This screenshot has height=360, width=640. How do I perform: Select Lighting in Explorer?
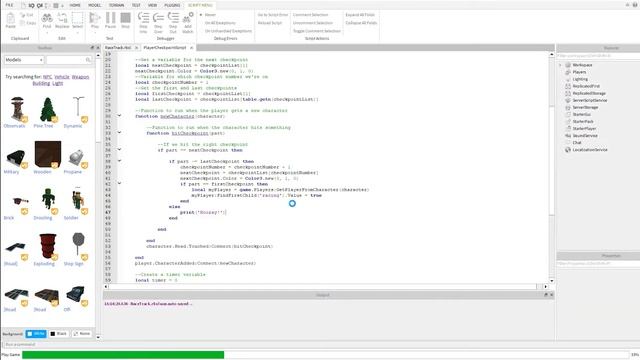(580, 79)
